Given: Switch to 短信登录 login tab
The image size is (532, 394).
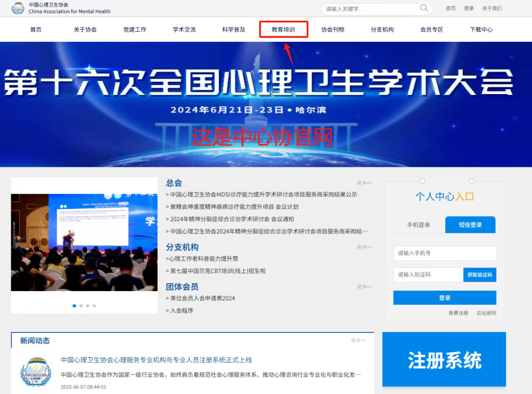Looking at the screenshot, I should [x=470, y=225].
